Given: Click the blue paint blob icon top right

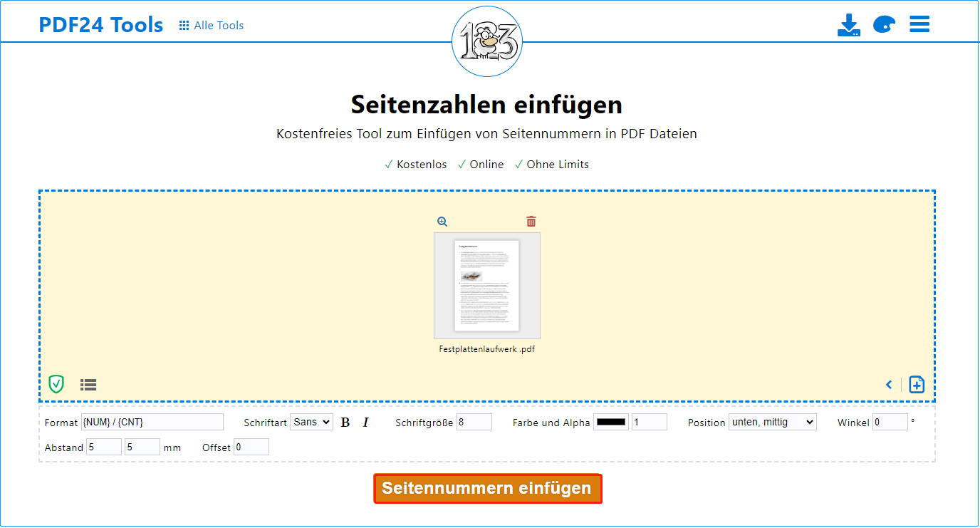Looking at the screenshot, I should click(x=884, y=24).
